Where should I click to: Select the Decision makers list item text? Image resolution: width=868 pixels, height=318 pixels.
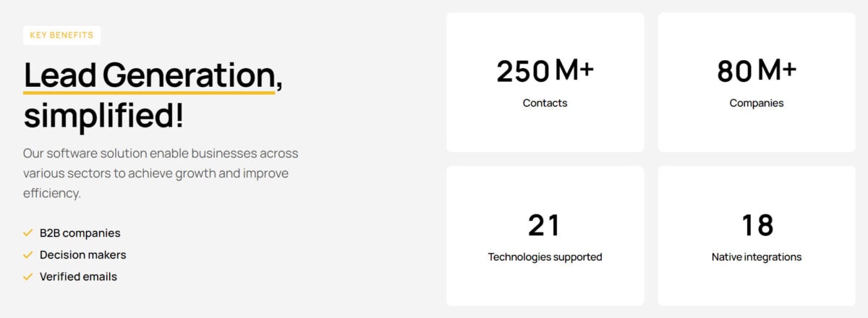[83, 255]
